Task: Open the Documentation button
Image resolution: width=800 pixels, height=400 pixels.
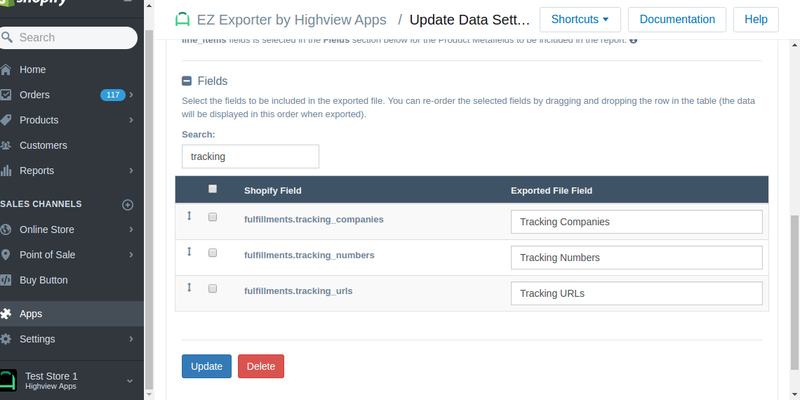Action: (x=677, y=19)
